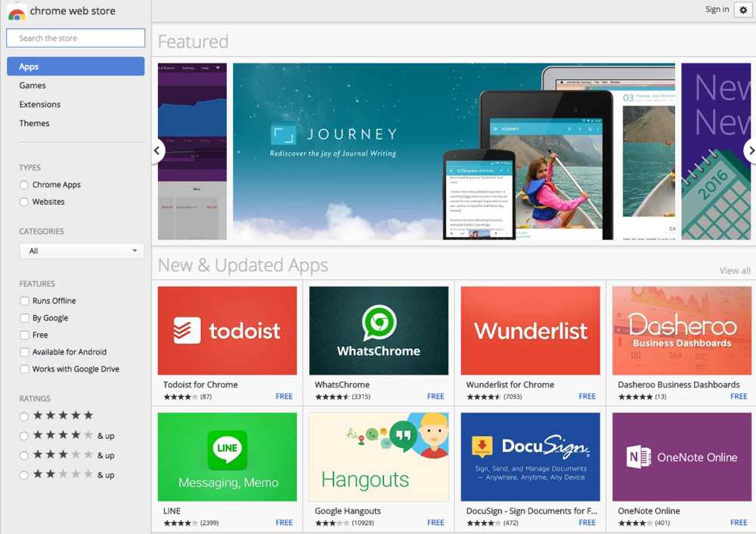Filter by four stars & up rating
This screenshot has width=756, height=534.
[24, 436]
